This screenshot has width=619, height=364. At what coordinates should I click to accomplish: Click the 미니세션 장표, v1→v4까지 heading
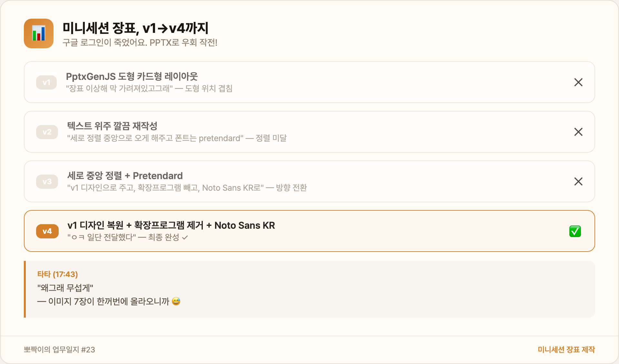(135, 28)
